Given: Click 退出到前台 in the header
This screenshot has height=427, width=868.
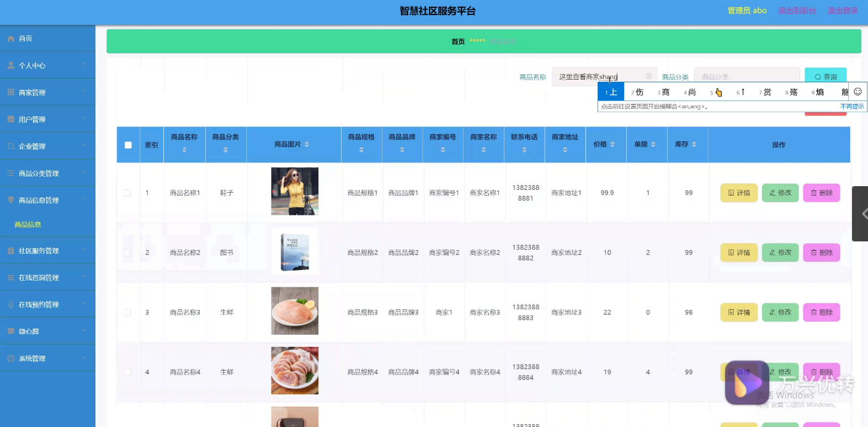Looking at the screenshot, I should pyautogui.click(x=797, y=10).
